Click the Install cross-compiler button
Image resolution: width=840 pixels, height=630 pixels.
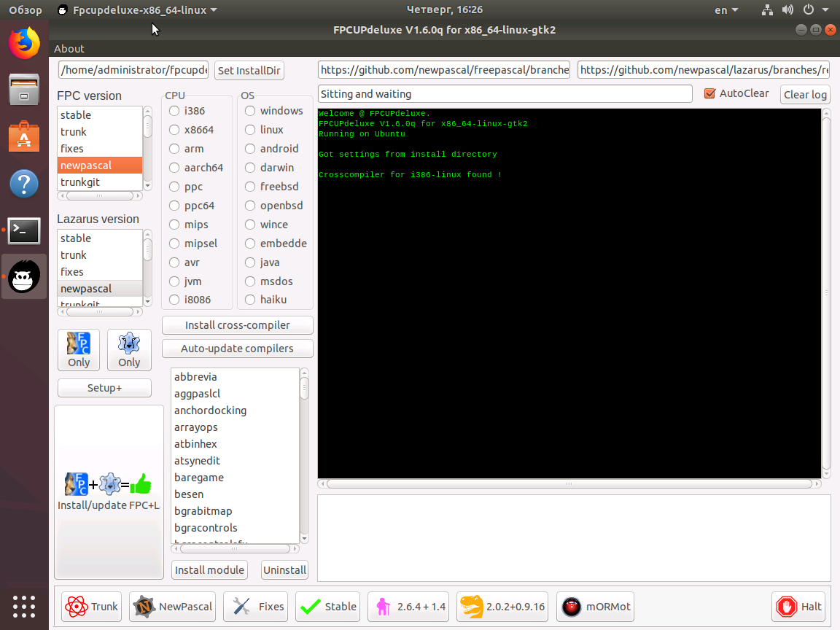[x=237, y=324]
